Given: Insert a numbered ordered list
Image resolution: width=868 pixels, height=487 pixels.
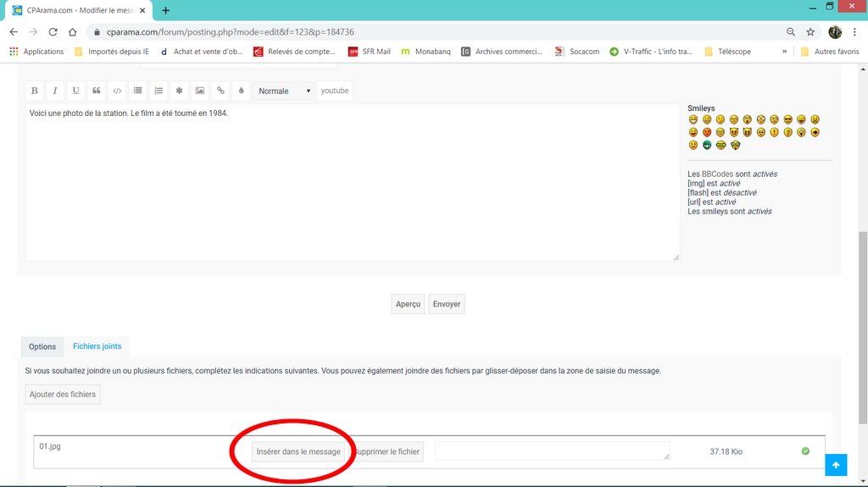Looking at the screenshot, I should [159, 91].
